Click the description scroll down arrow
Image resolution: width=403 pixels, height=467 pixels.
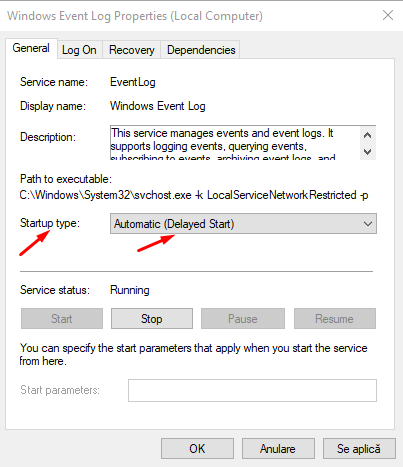(368, 152)
